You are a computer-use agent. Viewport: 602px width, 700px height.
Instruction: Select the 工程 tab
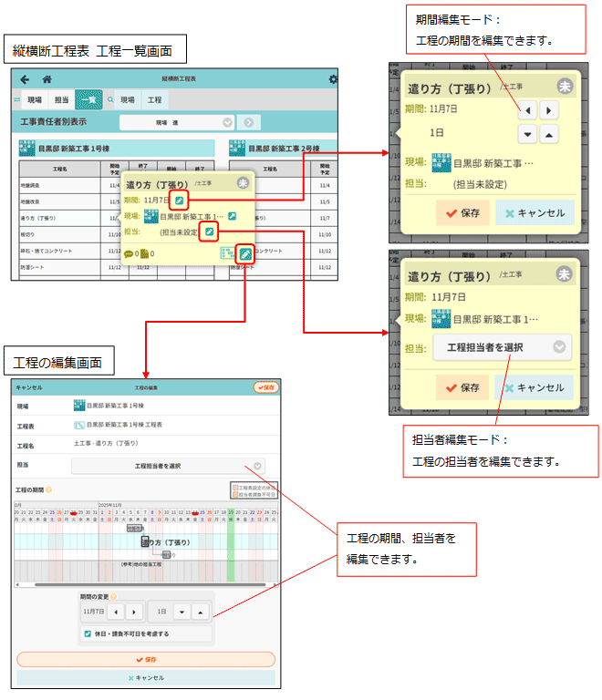click(x=155, y=100)
